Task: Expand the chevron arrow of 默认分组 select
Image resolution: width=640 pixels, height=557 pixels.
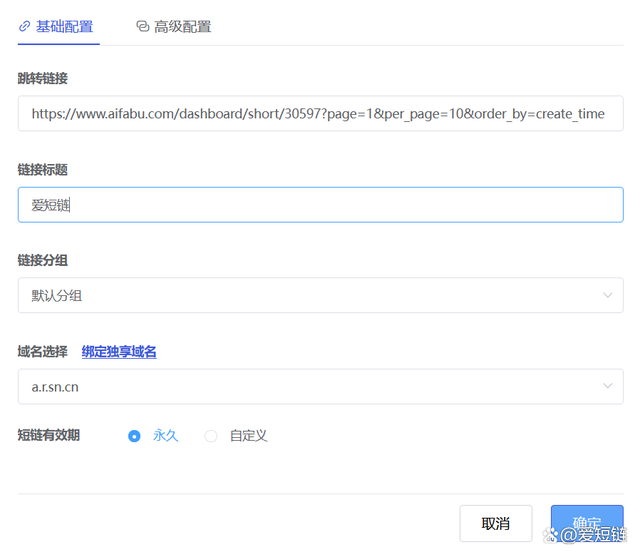Action: 607,295
